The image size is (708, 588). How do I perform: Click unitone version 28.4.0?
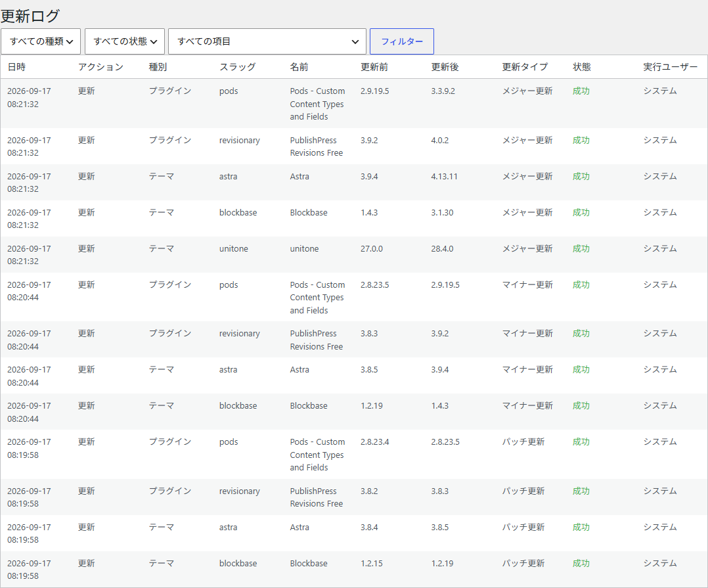coord(442,248)
